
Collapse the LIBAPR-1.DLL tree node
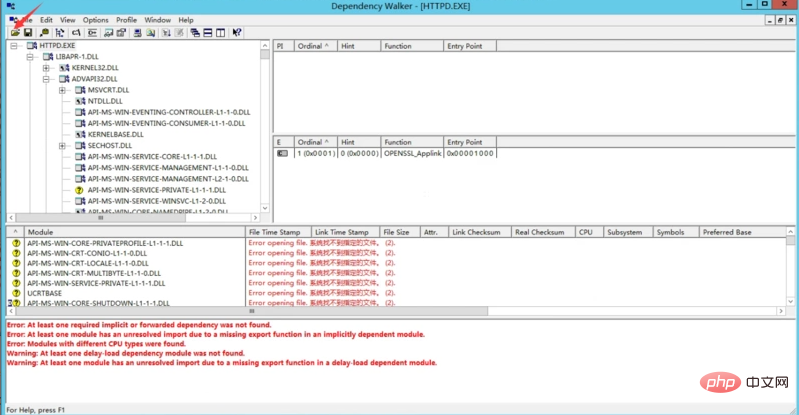(x=30, y=57)
